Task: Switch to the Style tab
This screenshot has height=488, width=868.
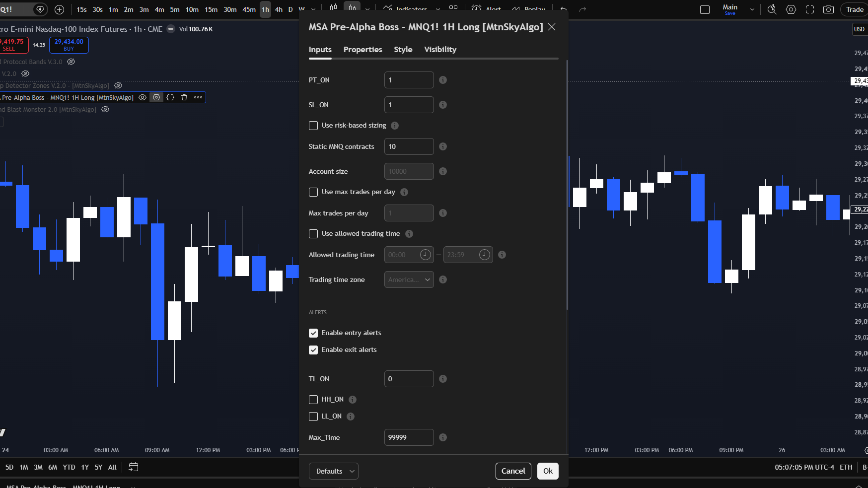Action: [x=403, y=50]
